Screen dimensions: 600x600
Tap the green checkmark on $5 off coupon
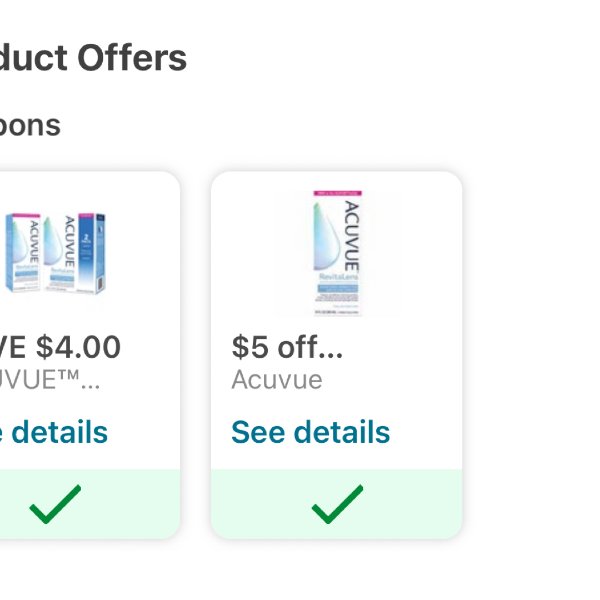click(337, 504)
